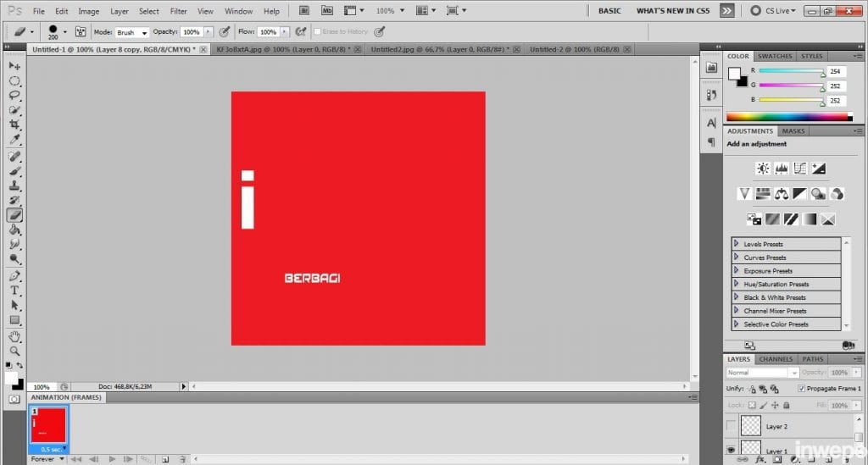Switch to the Channels tab
Image resolution: width=868 pixels, height=465 pixels.
tap(776, 359)
